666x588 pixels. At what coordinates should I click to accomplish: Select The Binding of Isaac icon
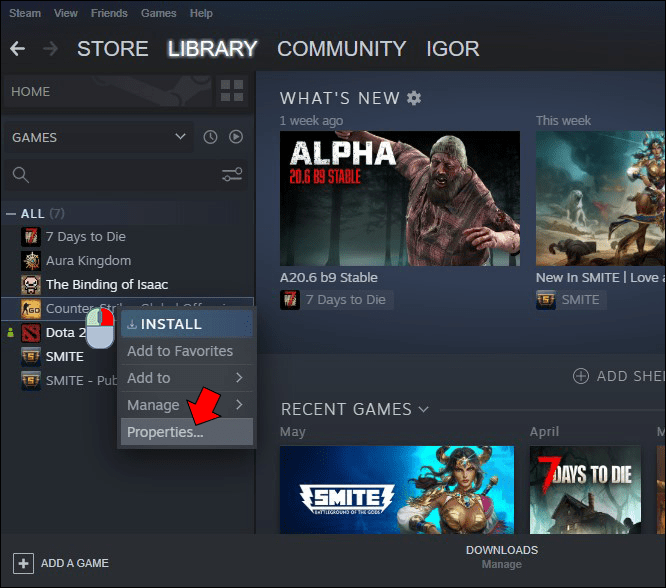point(31,285)
